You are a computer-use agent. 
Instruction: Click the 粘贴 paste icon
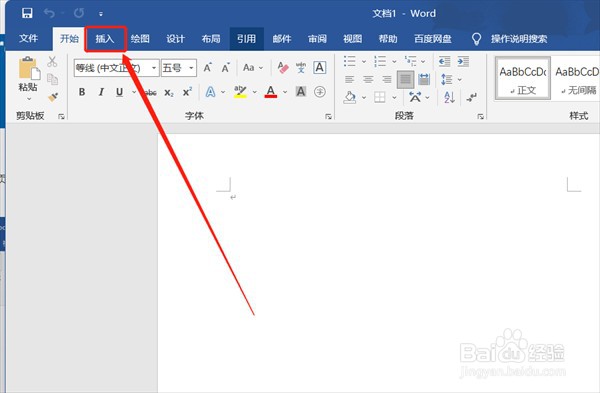pos(29,68)
